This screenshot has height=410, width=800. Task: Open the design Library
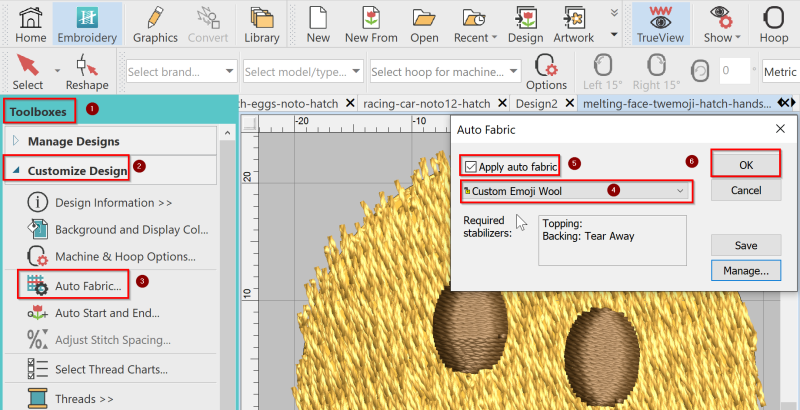coord(262,24)
